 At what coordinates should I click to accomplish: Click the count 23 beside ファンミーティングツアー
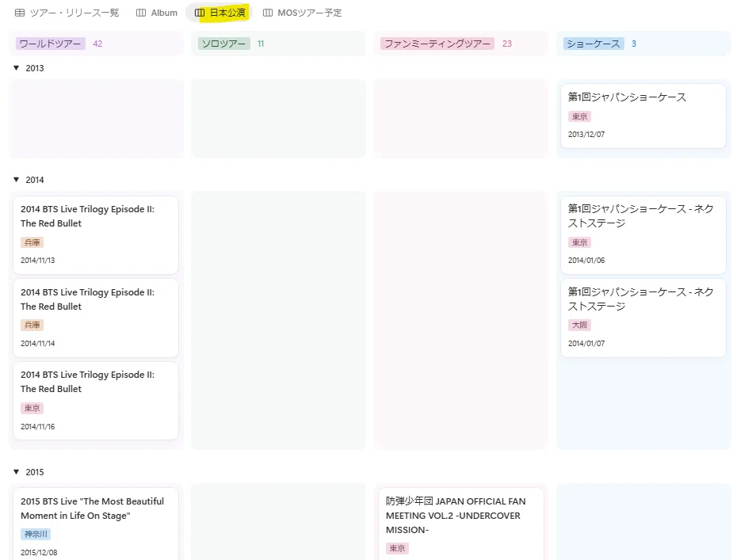(506, 44)
